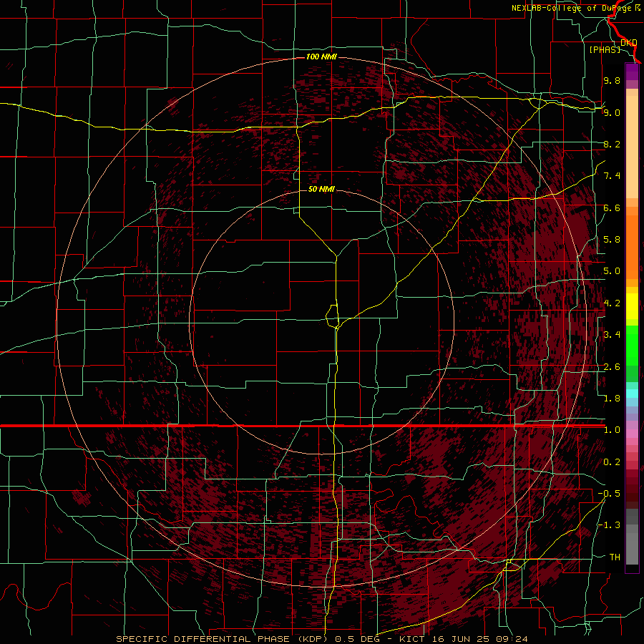
Task: Click the 9.8 scale value
Action: tap(612, 80)
